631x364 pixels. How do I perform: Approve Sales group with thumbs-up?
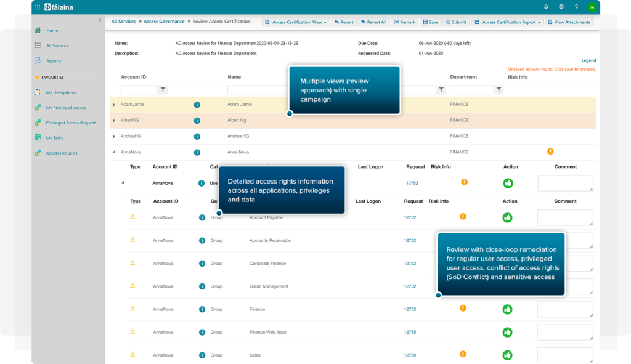(x=507, y=355)
